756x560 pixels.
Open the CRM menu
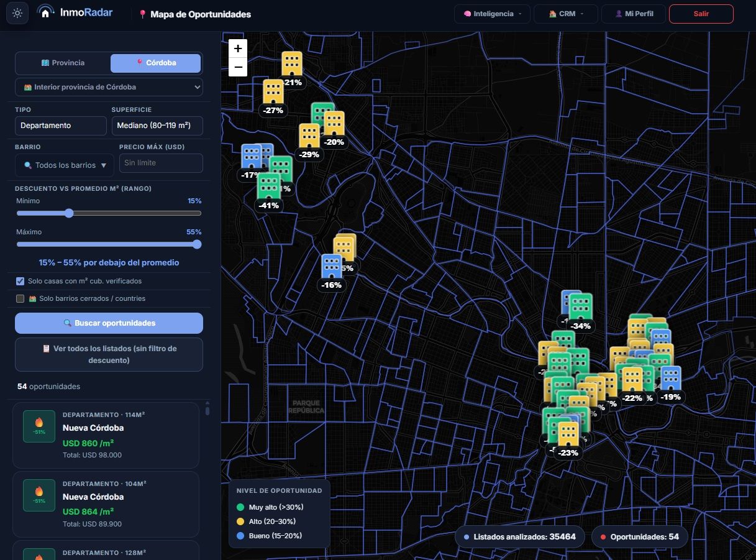click(x=565, y=14)
